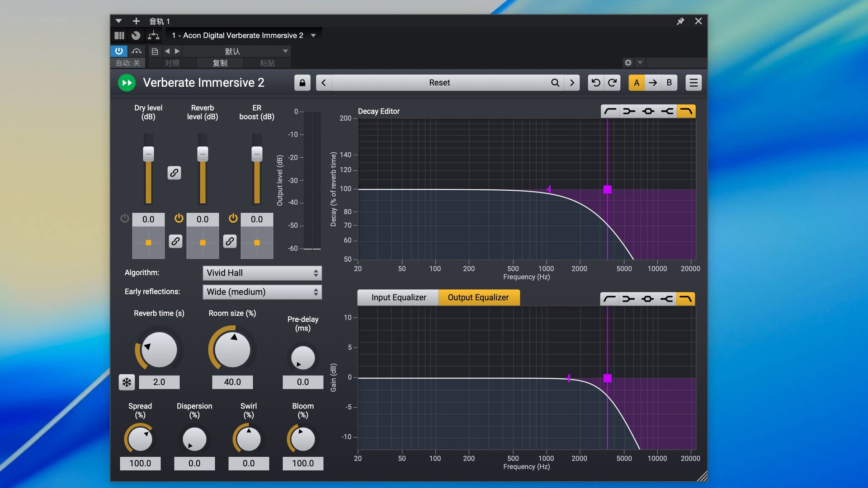The height and width of the screenshot is (488, 868).
Task: Toggle the preset lock icon
Action: point(302,83)
